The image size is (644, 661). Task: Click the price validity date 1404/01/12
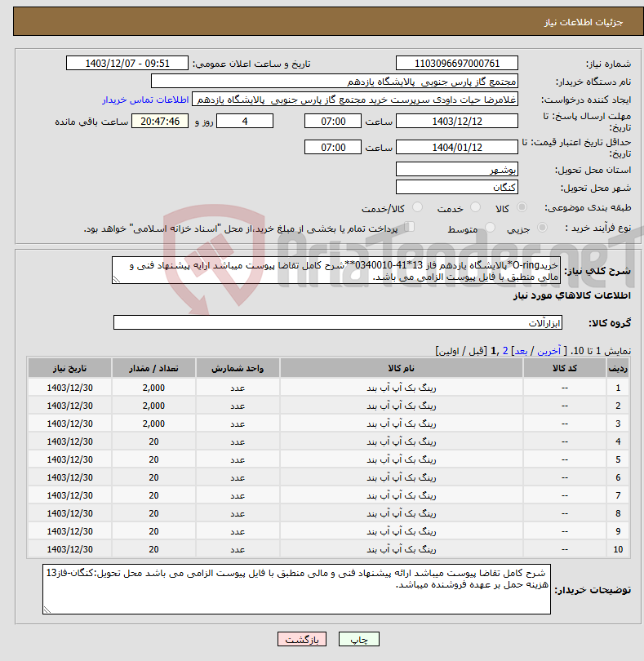457,147
